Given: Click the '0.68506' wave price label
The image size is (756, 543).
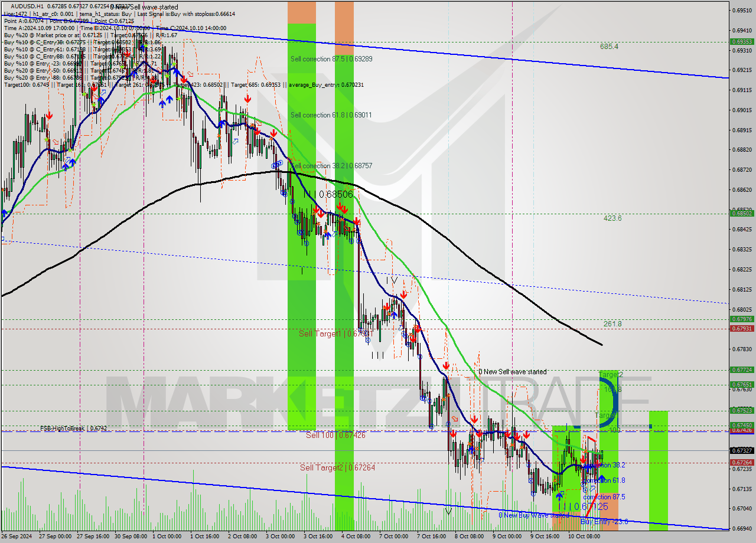Looking at the screenshot, I should (x=335, y=194).
